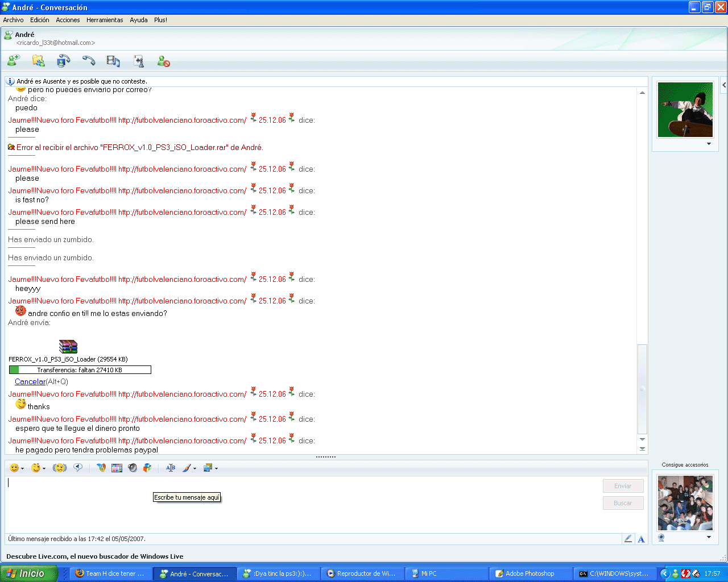Image resolution: width=728 pixels, height=582 pixels.
Task: Click the file name FERROX_v1.0_PS3_iSO_Loader (29554 KB)
Action: tap(68, 359)
